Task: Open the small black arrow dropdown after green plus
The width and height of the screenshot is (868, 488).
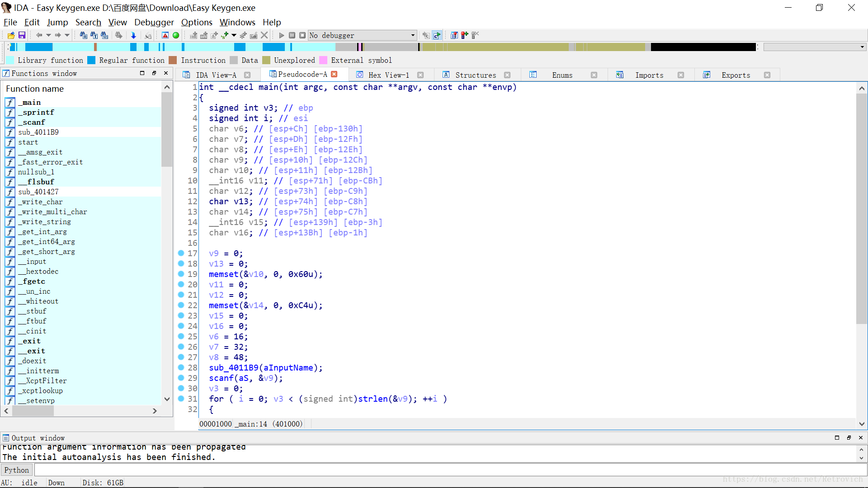Action: point(234,35)
